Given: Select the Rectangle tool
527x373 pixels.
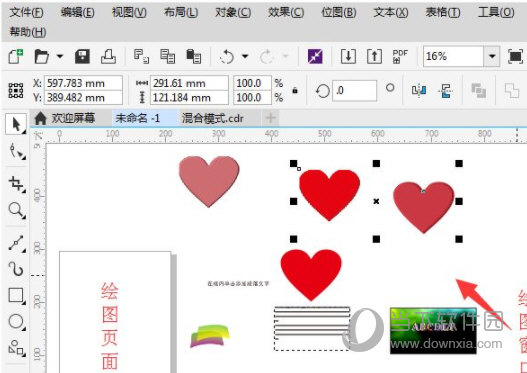Looking at the screenshot, I should click(16, 296).
